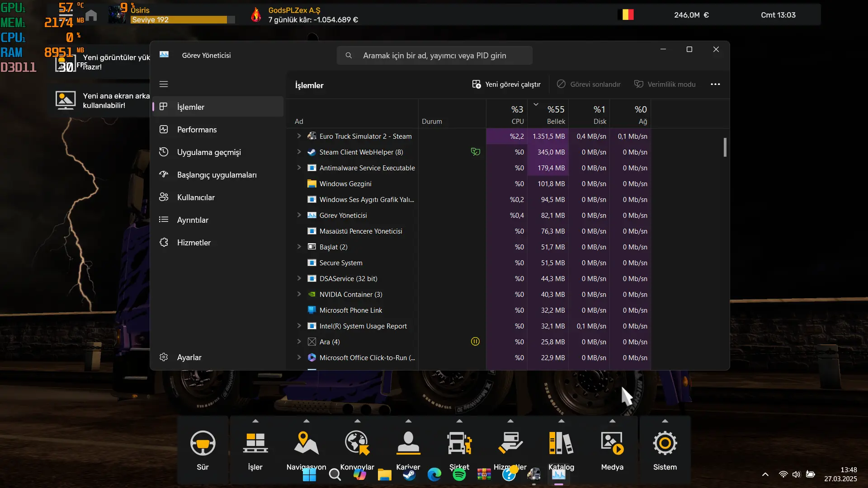Viewport: 868px width, 488px height.
Task: Expand Intel(R) System Usage Report row
Action: click(299, 326)
